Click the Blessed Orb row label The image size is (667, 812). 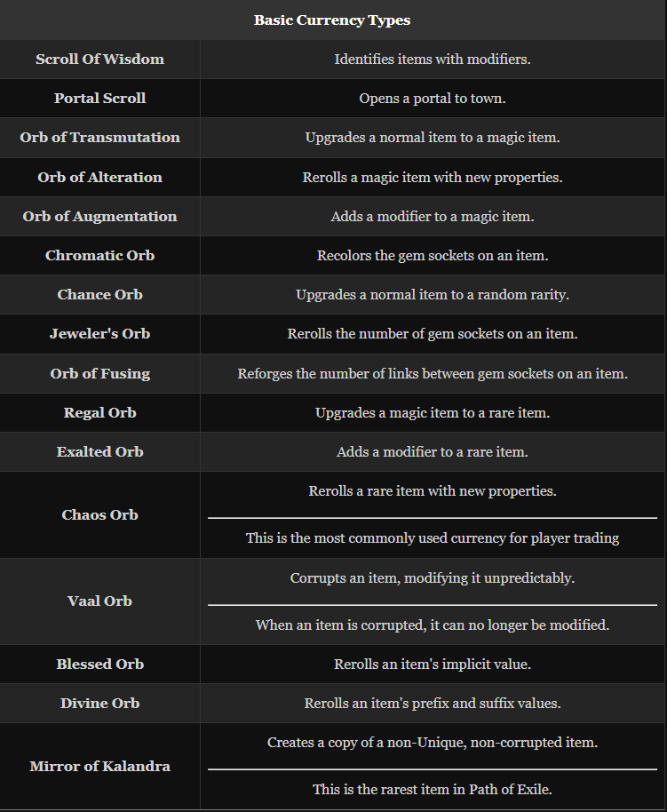pyautogui.click(x=99, y=665)
